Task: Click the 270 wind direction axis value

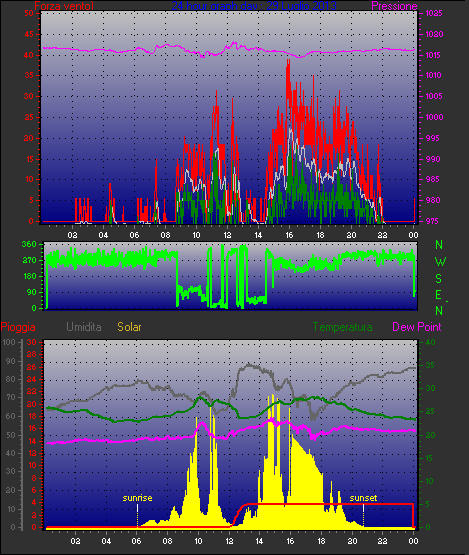Action: tap(29, 260)
